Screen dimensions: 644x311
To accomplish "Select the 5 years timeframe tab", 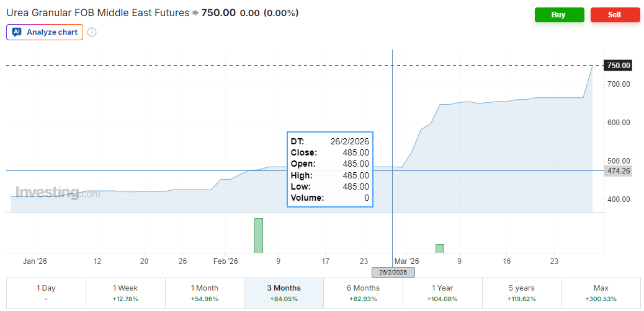I will [x=521, y=293].
